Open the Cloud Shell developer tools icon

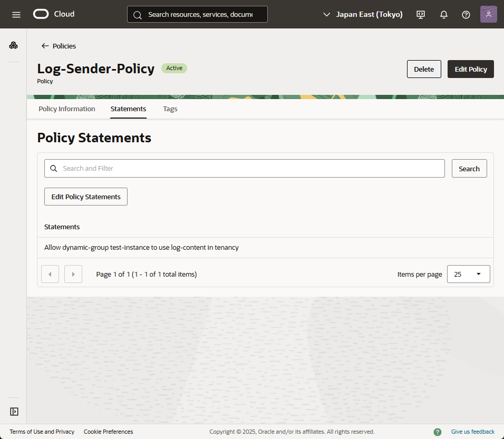click(421, 14)
